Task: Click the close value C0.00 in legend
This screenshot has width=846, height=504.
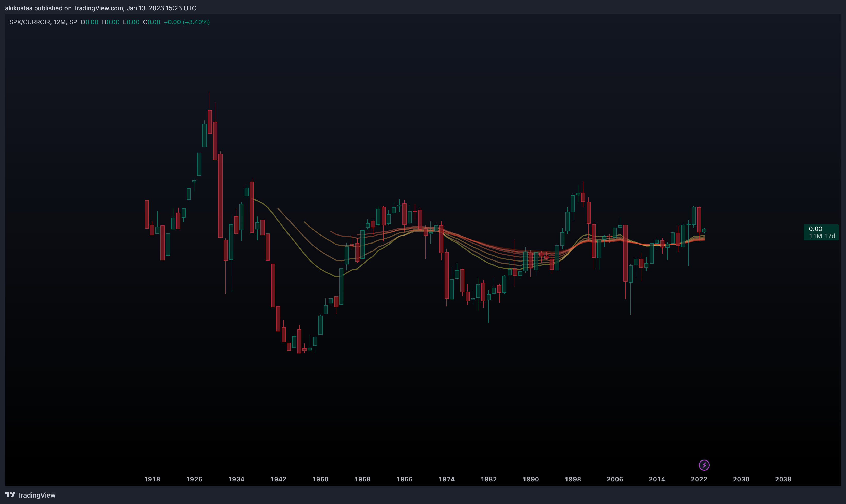Action: (151, 22)
